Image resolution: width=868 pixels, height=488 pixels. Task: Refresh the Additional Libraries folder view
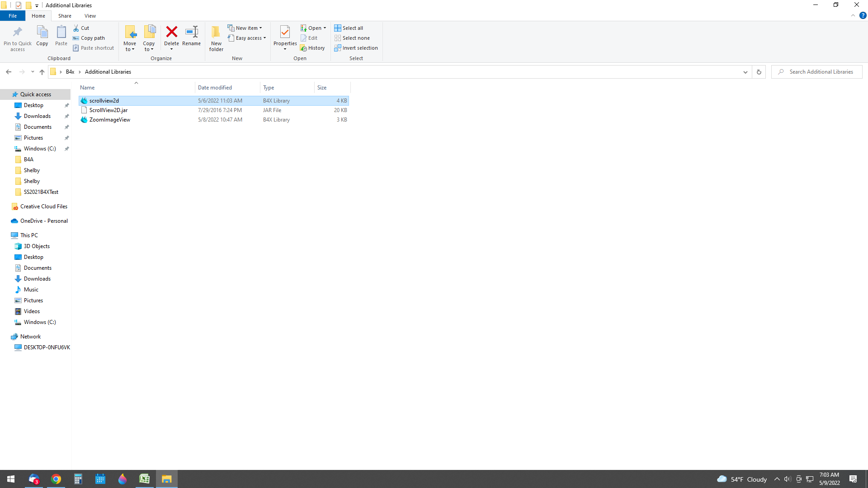[x=759, y=72]
